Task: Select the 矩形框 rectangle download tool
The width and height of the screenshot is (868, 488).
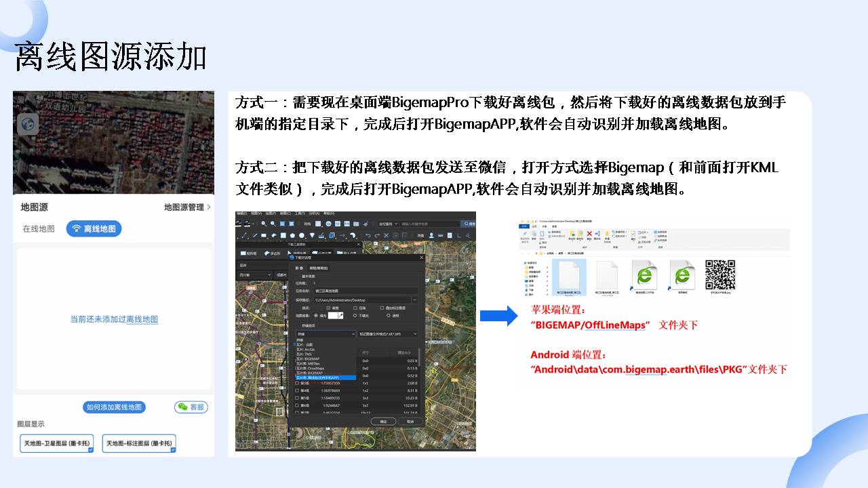Action: pyautogui.click(x=248, y=253)
